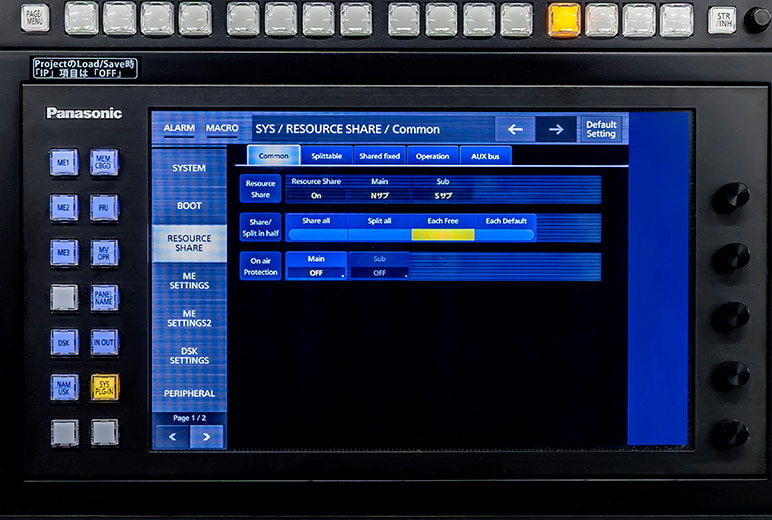772x520 pixels.
Task: Select the Share all mode
Action: [x=316, y=234]
